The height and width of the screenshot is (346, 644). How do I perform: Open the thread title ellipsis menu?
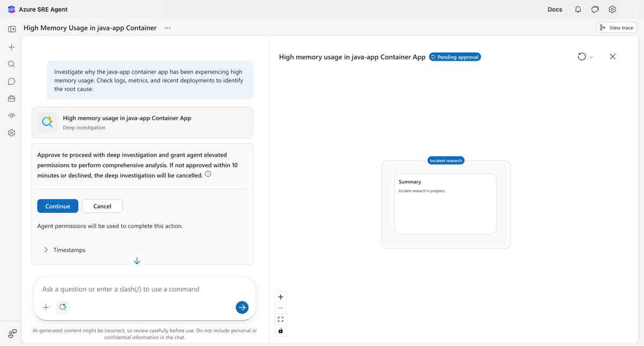pos(167,28)
